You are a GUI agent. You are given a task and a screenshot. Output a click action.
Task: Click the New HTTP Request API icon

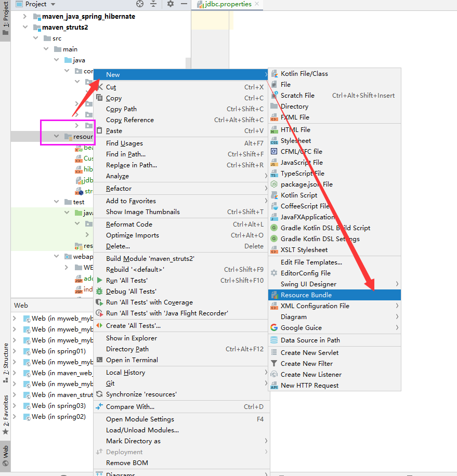pos(274,386)
